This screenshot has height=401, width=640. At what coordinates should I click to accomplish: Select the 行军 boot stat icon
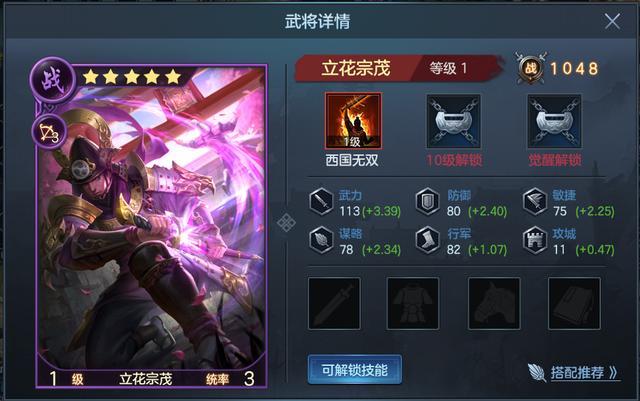point(427,240)
